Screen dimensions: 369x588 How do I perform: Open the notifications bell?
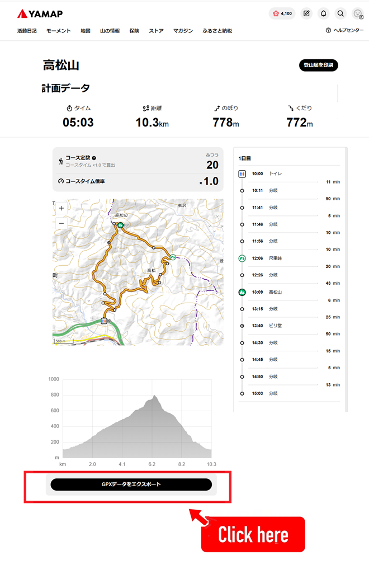[x=323, y=13]
